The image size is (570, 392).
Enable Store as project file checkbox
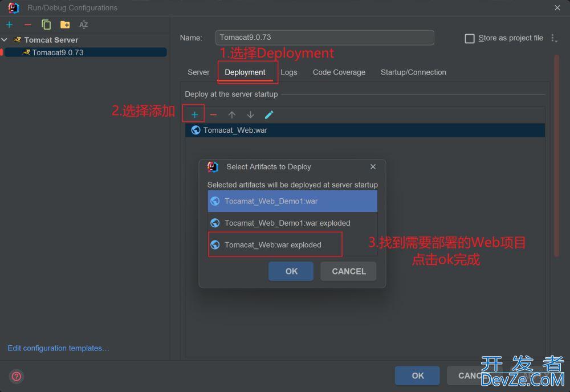[x=470, y=39]
